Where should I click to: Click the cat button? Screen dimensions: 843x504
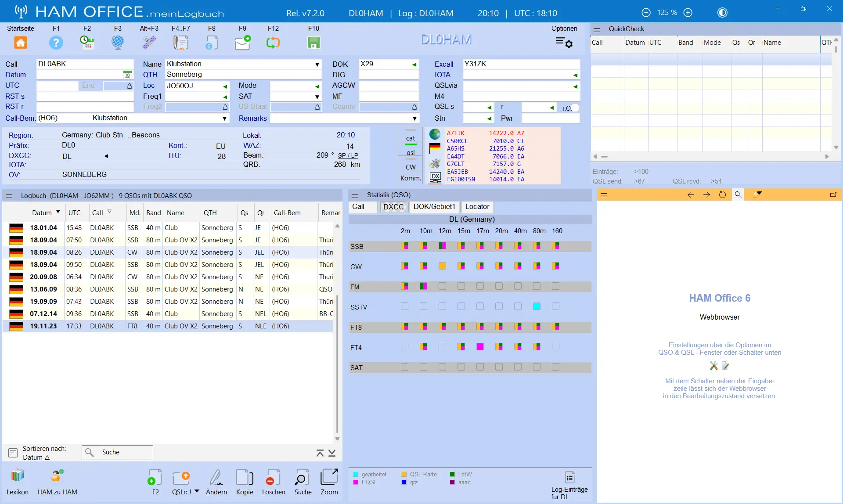click(x=411, y=138)
